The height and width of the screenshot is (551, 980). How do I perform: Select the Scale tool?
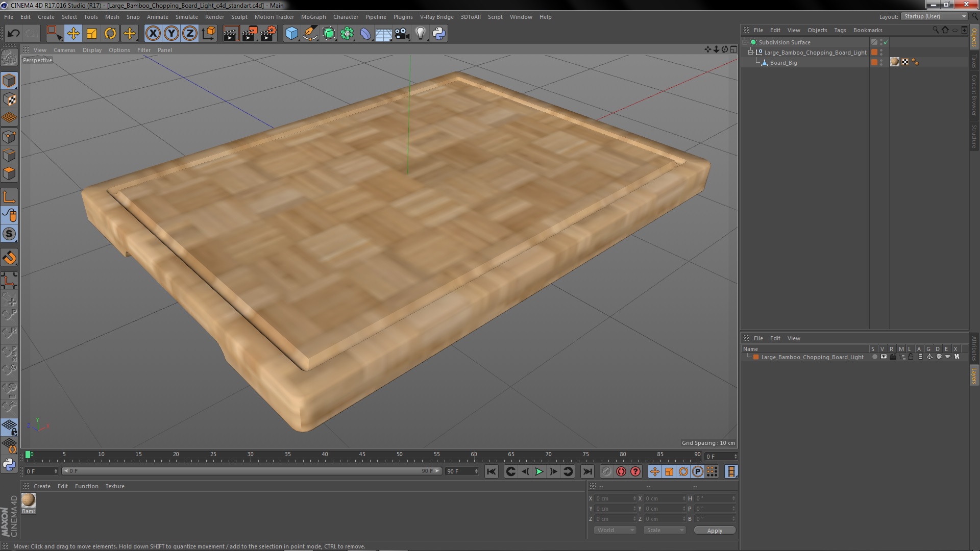(x=92, y=34)
